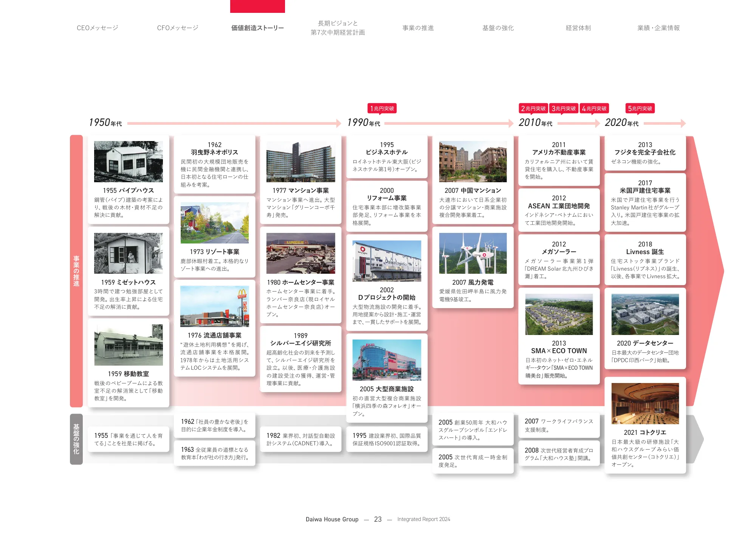The height and width of the screenshot is (535, 756).
Task: Click the 1976 流通店舗事業 photo
Action: click(215, 306)
